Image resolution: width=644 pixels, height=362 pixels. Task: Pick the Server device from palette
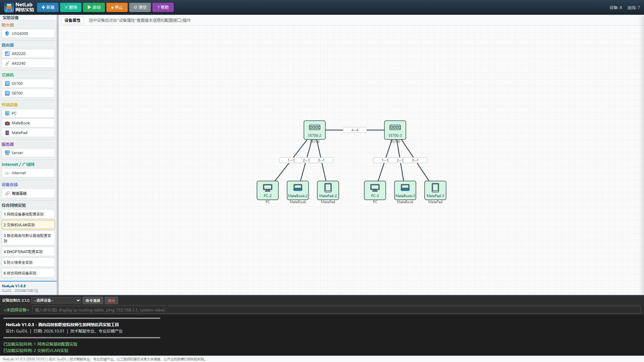tap(28, 153)
